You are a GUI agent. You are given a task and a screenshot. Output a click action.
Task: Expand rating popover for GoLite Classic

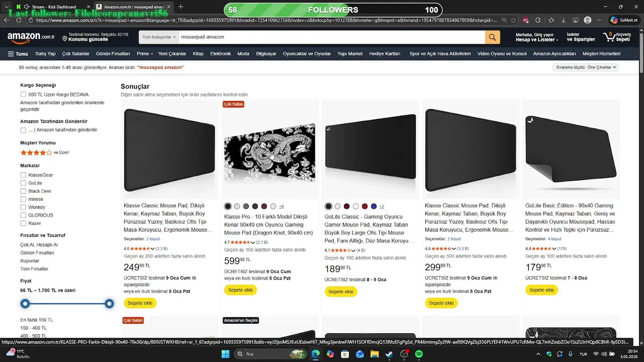tap(353, 250)
